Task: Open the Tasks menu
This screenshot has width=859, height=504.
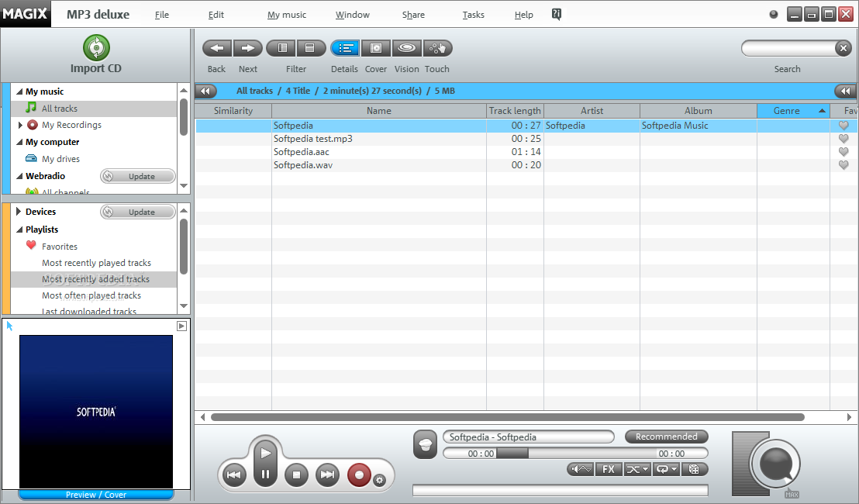Action: (474, 15)
